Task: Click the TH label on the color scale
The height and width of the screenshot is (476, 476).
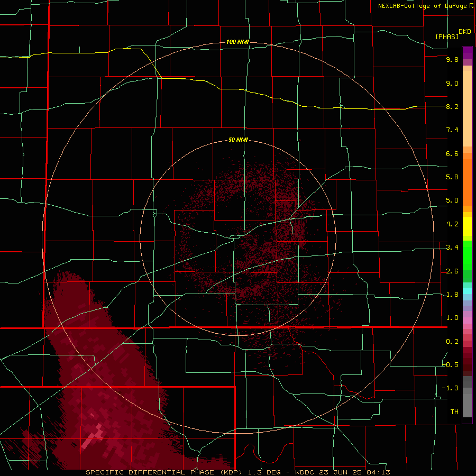Action: tap(454, 412)
